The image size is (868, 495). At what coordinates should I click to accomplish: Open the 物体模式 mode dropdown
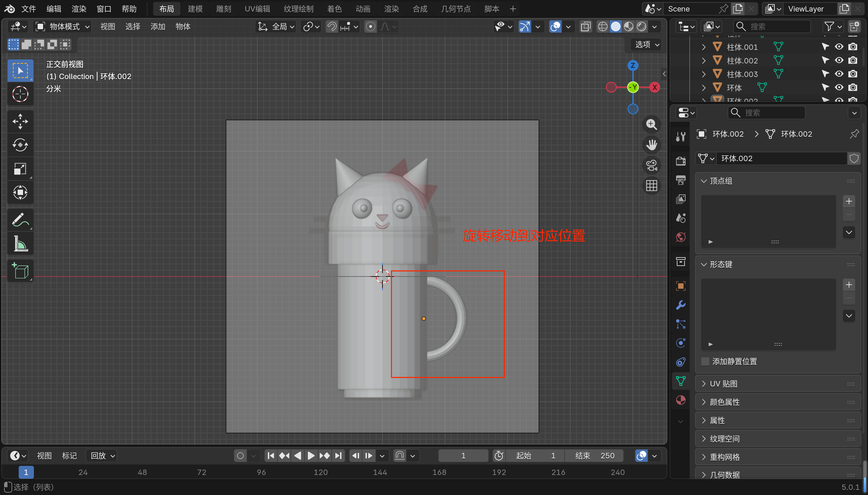[63, 26]
